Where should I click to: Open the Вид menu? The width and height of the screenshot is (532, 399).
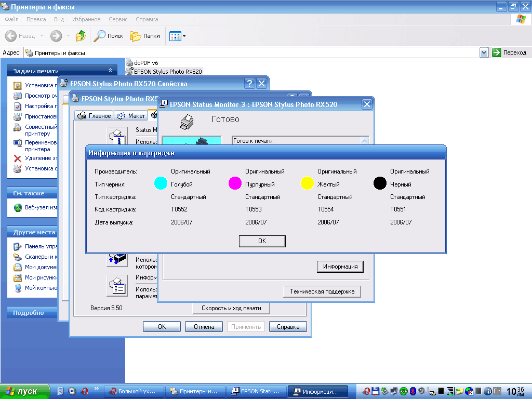pyautogui.click(x=59, y=19)
